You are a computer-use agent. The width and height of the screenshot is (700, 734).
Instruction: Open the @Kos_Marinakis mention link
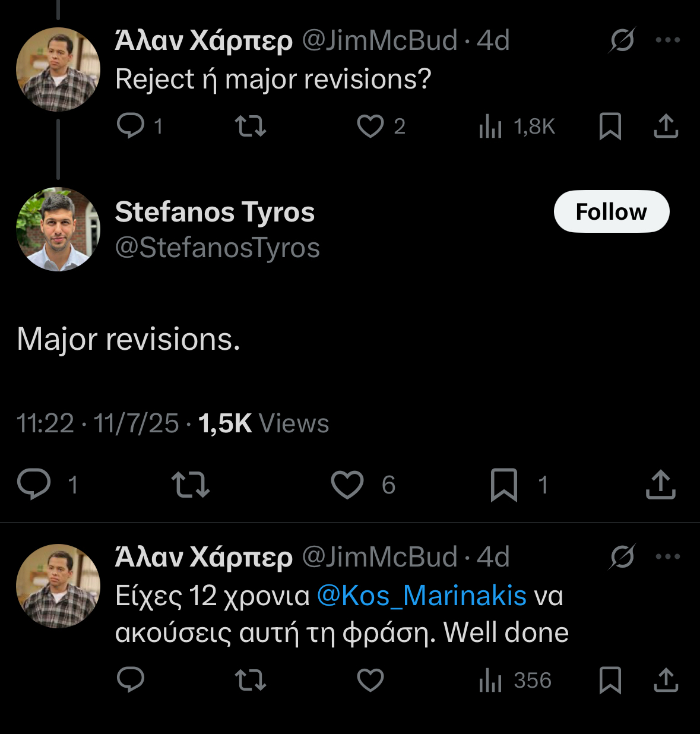422,595
